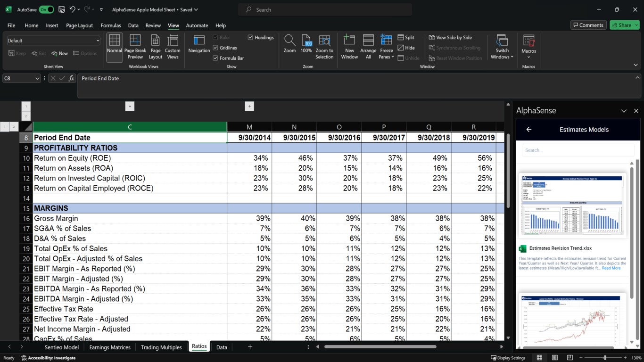The height and width of the screenshot is (362, 644).
Task: Close the AlphaSense panel
Action: pos(636,111)
